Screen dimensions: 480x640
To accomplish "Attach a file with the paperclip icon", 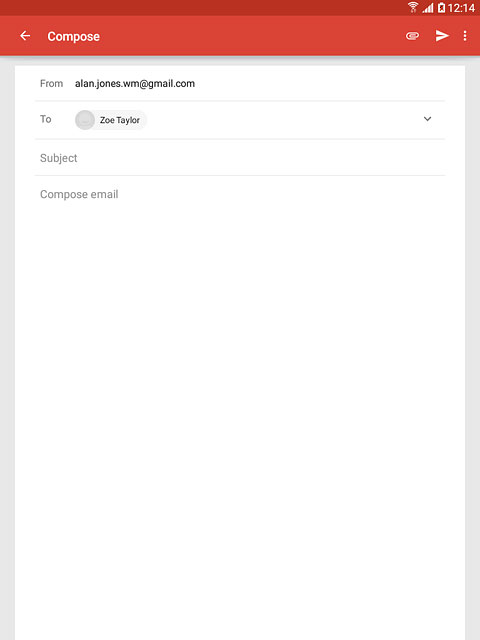I will [x=412, y=36].
